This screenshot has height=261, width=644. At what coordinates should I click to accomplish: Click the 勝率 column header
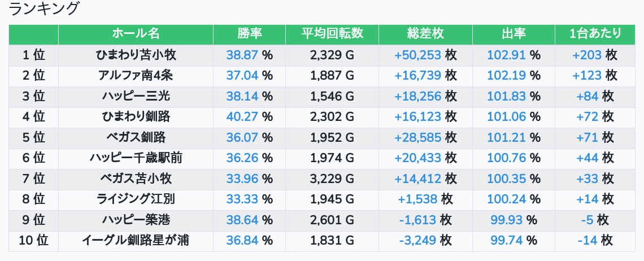click(x=249, y=34)
